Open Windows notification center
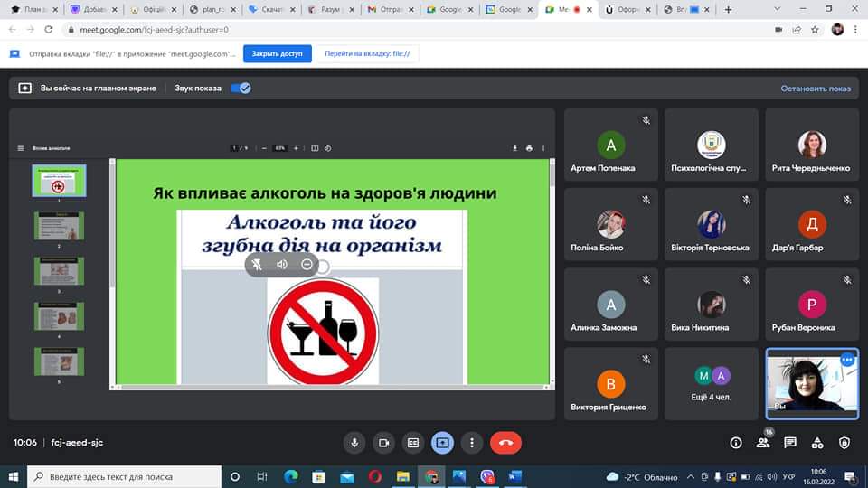This screenshot has height=488, width=868. [850, 477]
